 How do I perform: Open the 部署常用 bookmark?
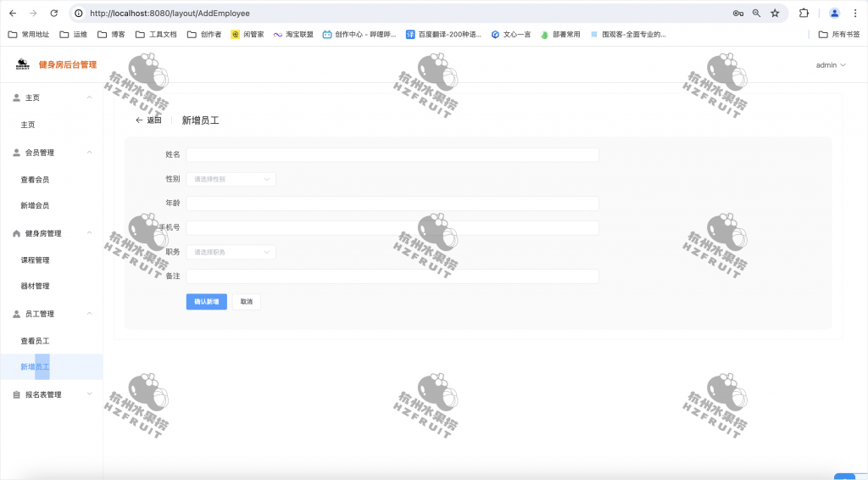click(560, 34)
